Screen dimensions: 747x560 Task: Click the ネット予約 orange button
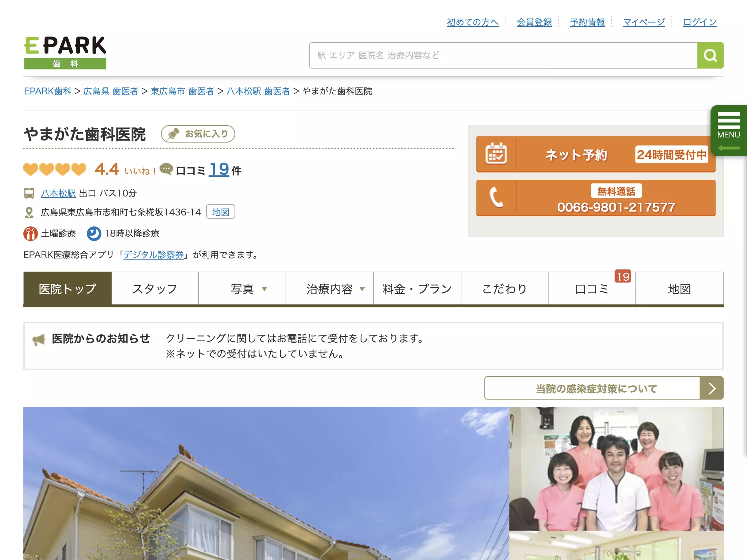[596, 154]
